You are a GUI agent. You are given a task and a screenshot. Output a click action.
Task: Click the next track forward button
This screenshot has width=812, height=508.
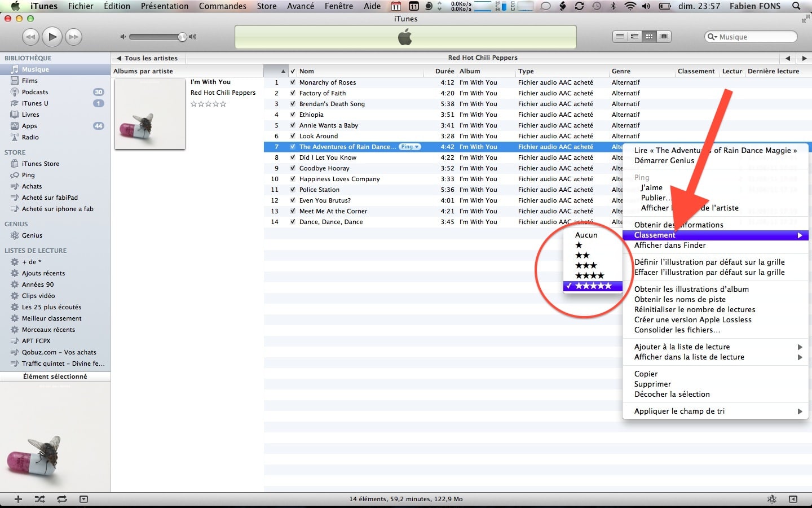pos(73,37)
